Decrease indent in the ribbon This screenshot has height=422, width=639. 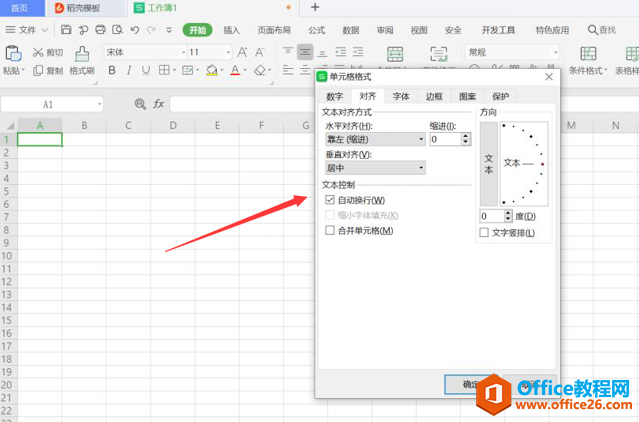(x=340, y=52)
